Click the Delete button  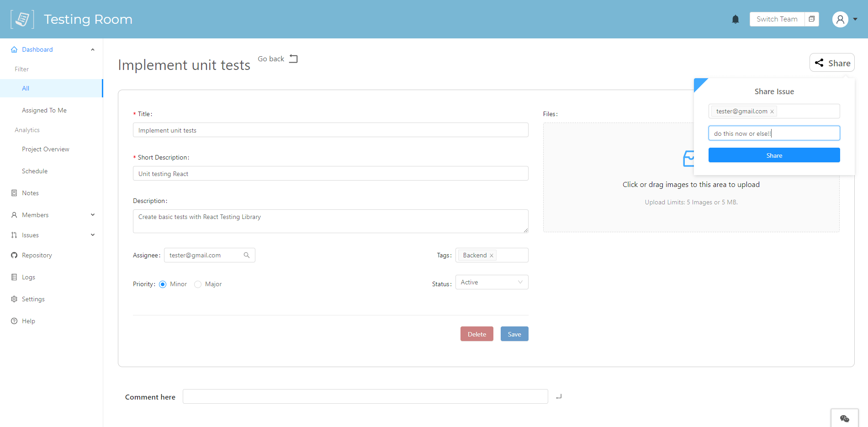(477, 334)
